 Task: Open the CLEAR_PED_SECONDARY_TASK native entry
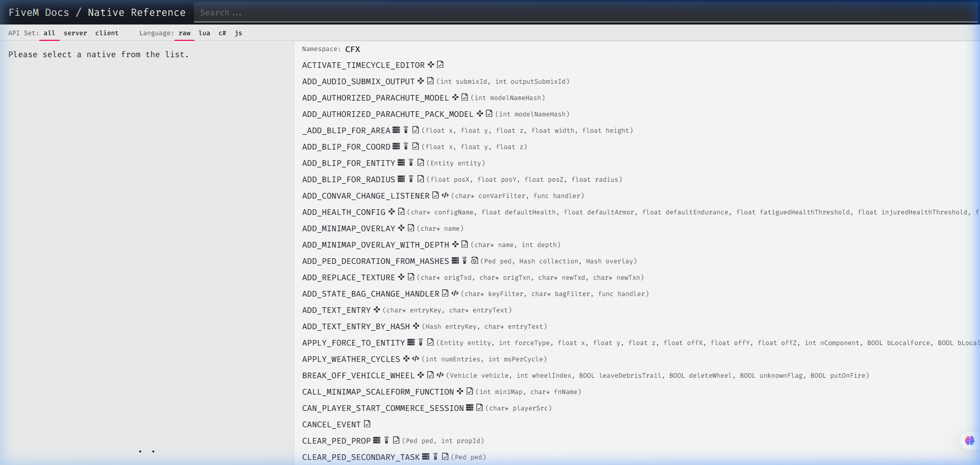(x=361, y=457)
